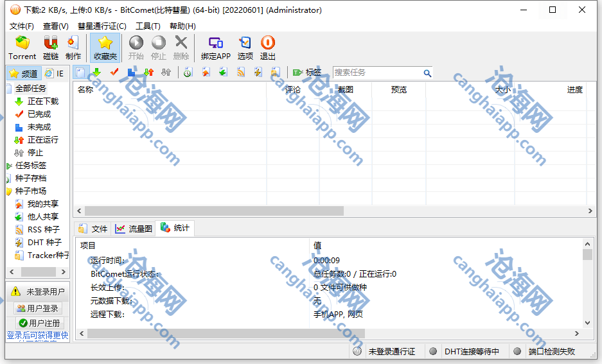Viewport: 602px width, 364px height.
Task: Open 选项 settings from toolbar
Action: [245, 48]
